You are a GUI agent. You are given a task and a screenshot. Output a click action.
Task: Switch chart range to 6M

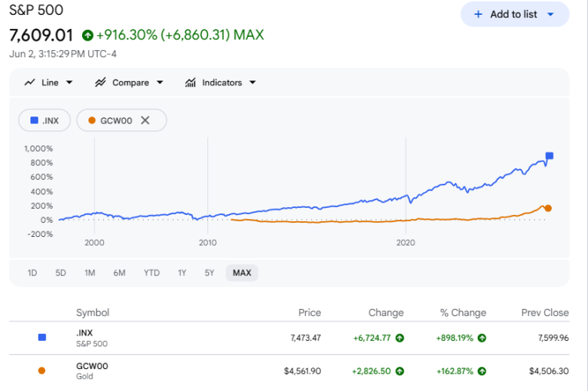click(x=120, y=273)
